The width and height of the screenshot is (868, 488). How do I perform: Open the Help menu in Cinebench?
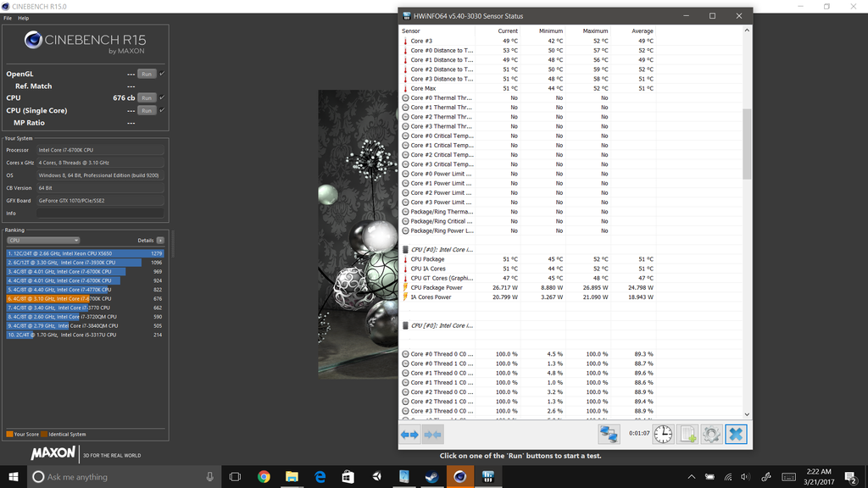pos(23,19)
